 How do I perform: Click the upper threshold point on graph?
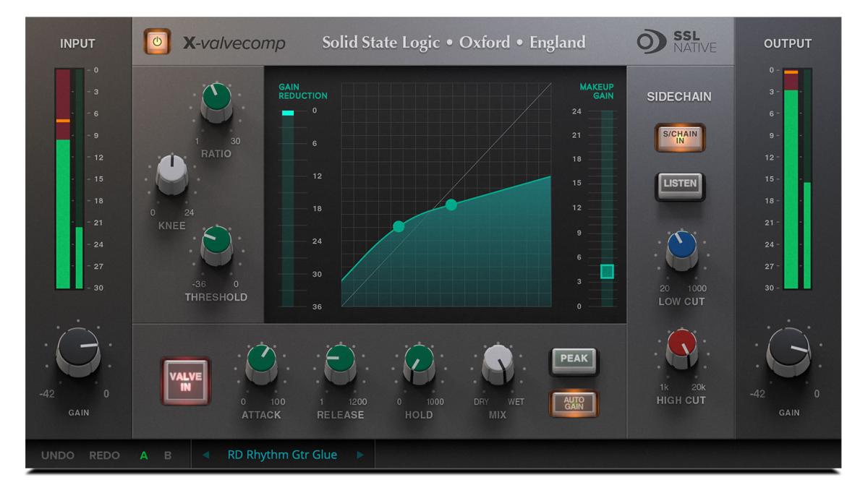point(451,205)
